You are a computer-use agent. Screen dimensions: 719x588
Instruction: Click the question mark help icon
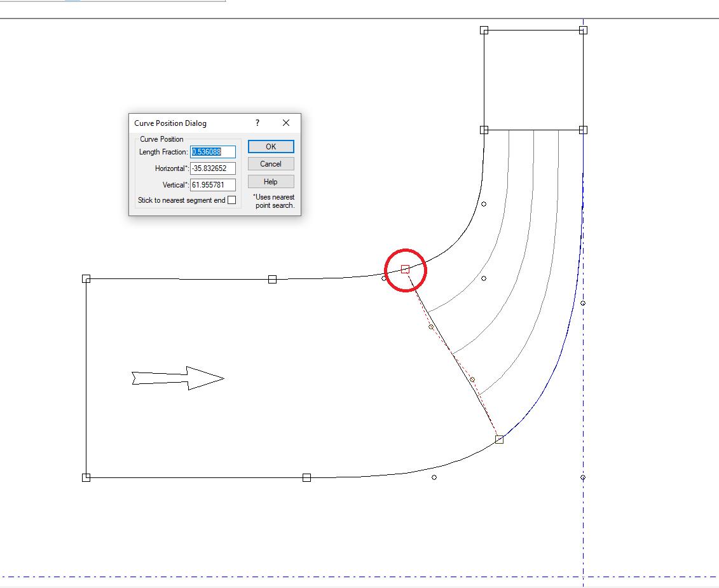coord(257,123)
